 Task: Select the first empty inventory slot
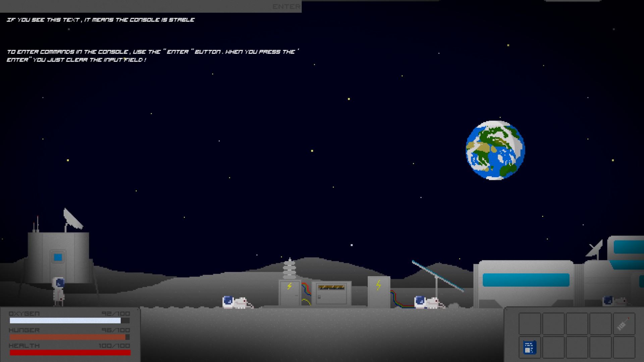coord(530,324)
